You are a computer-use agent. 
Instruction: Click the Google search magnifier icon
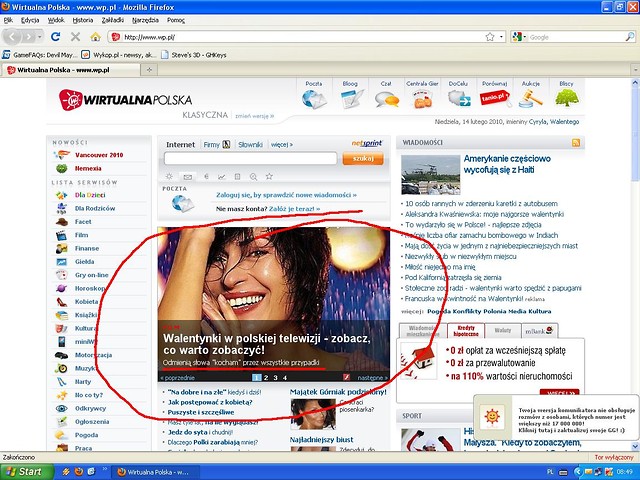click(630, 37)
